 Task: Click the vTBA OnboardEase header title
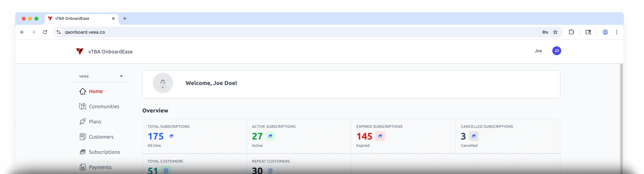(110, 52)
